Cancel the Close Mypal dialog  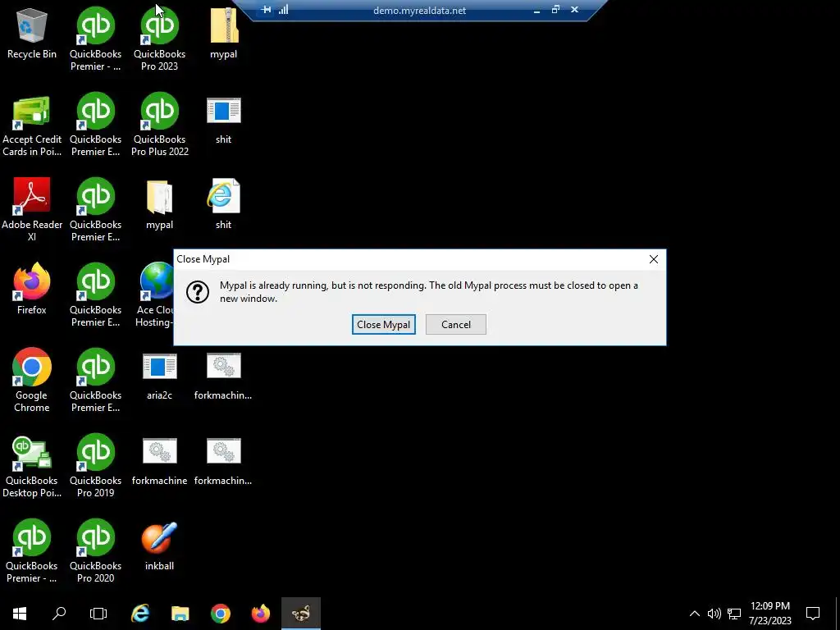point(456,325)
